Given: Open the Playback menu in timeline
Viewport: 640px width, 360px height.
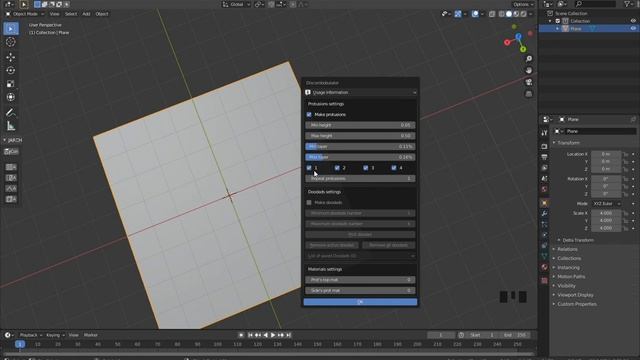Looking at the screenshot, I should (x=31, y=335).
